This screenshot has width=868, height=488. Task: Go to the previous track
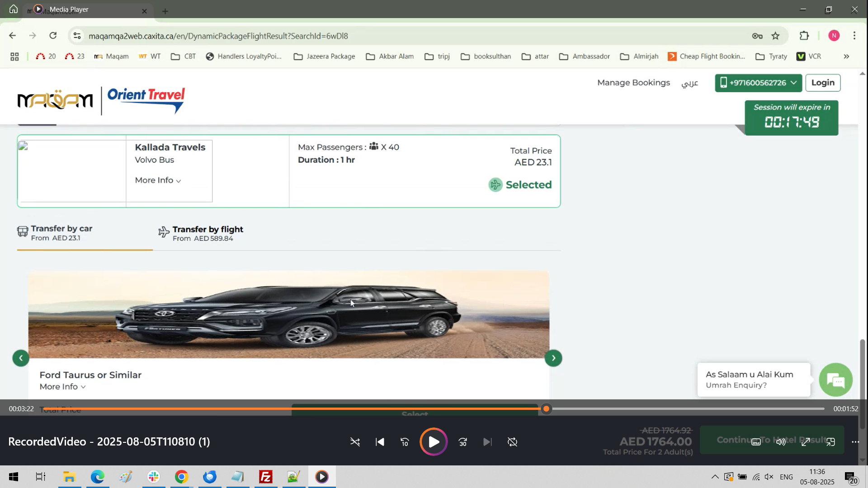380,442
